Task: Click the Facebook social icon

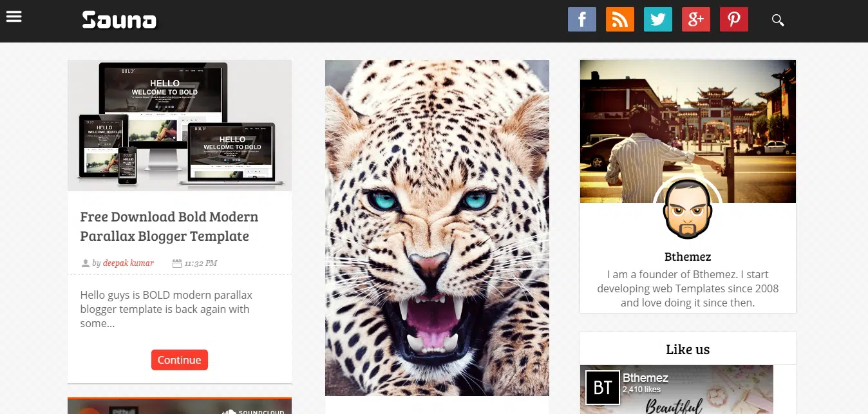Action: click(581, 20)
